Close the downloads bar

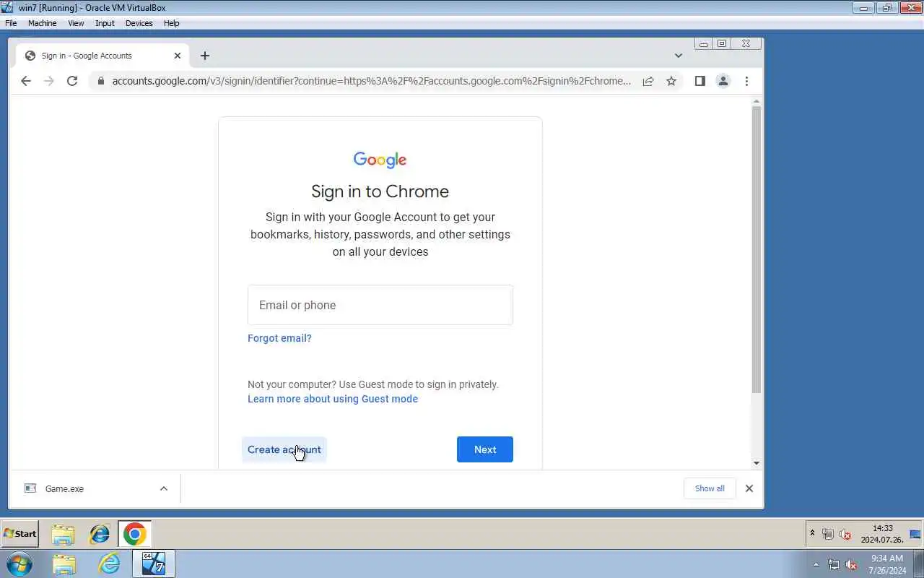749,488
